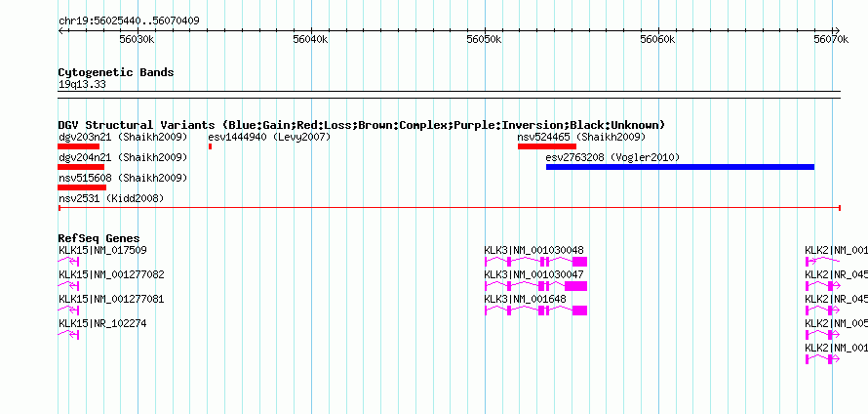Open KLK3|NM_001648 gene label
Image resolution: width=868 pixels, height=414 pixels.
tap(526, 299)
